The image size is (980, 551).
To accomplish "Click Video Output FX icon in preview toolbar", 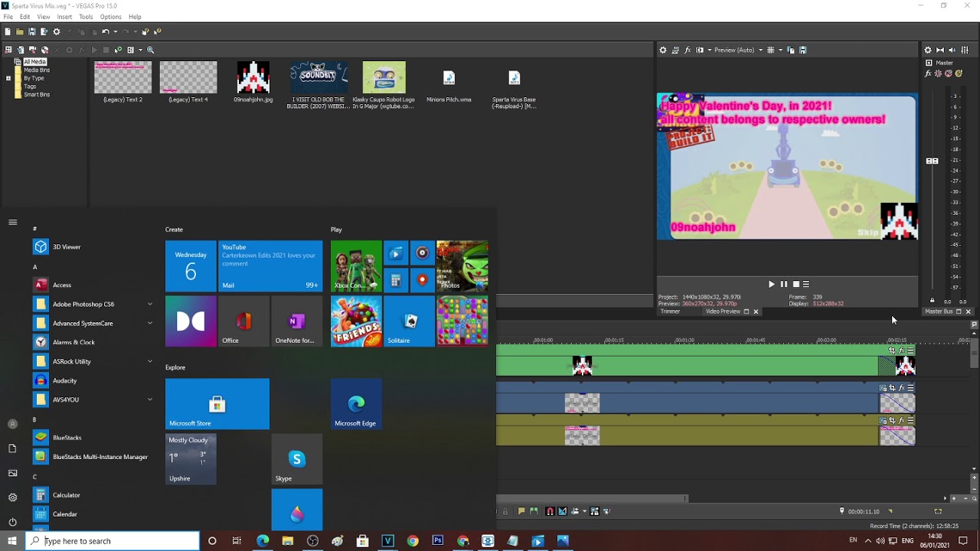I will coord(688,50).
